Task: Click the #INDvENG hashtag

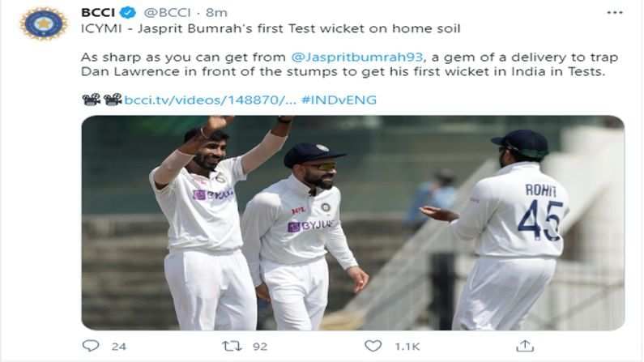Action: 339,100
